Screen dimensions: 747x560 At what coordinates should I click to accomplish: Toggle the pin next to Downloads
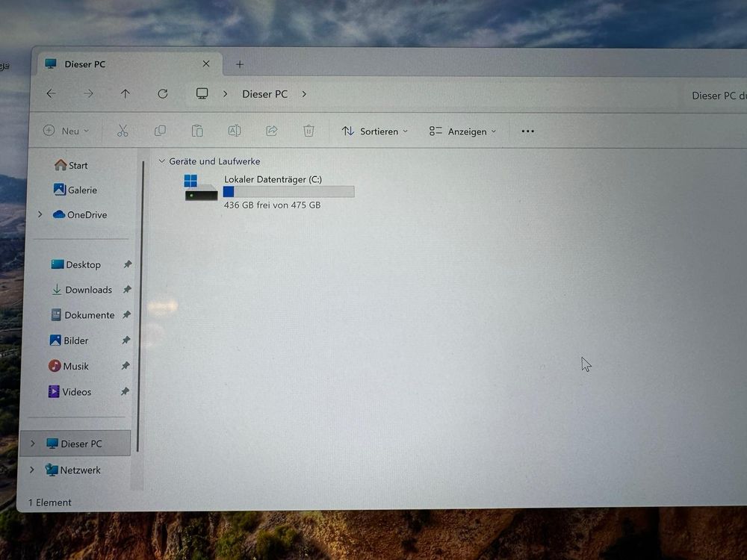(127, 290)
